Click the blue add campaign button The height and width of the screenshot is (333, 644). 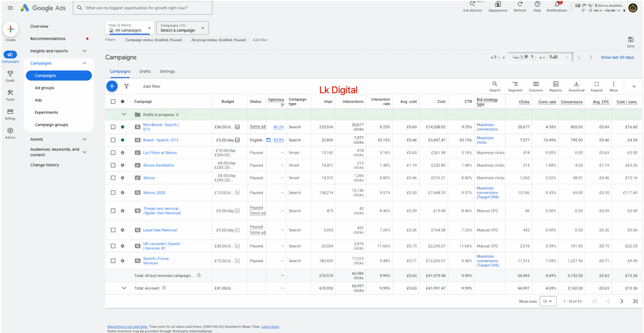pos(112,86)
